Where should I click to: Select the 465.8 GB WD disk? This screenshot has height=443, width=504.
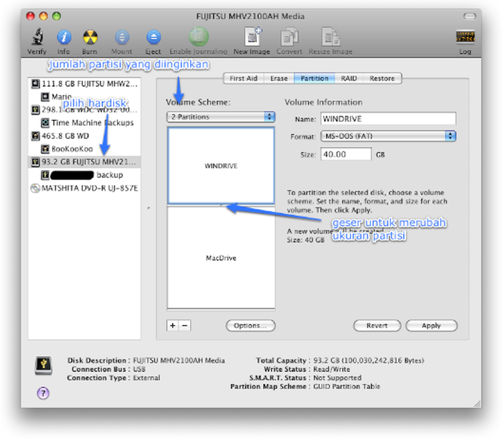point(84,136)
